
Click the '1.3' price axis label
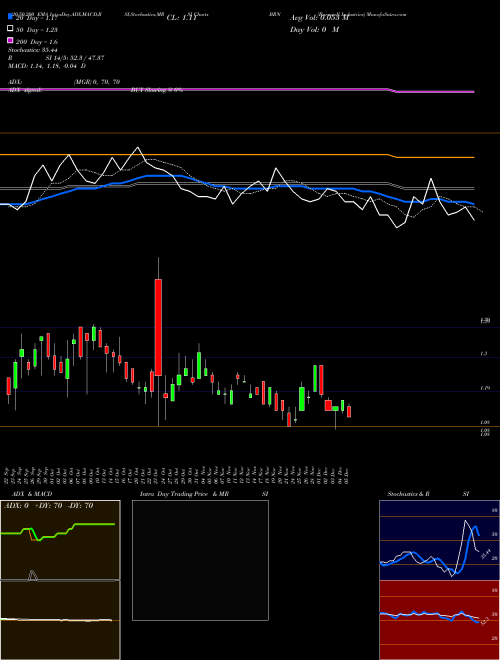tap(484, 354)
